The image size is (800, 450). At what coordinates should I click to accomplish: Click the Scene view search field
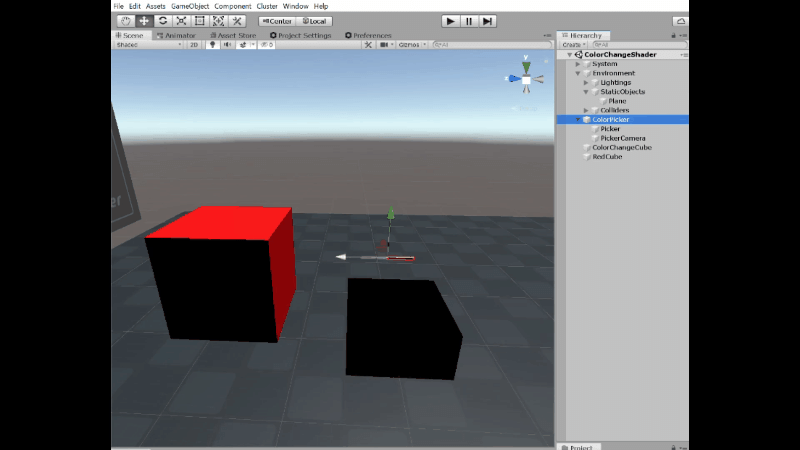coord(492,45)
